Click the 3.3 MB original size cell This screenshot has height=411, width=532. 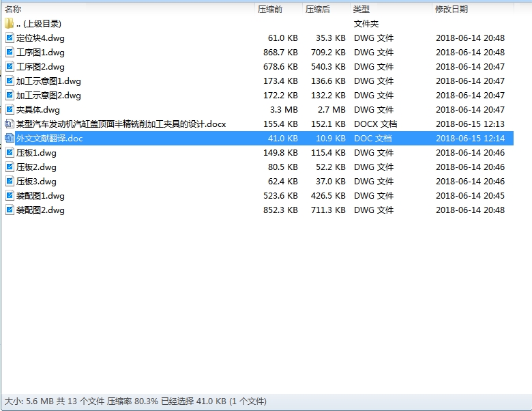(x=284, y=110)
